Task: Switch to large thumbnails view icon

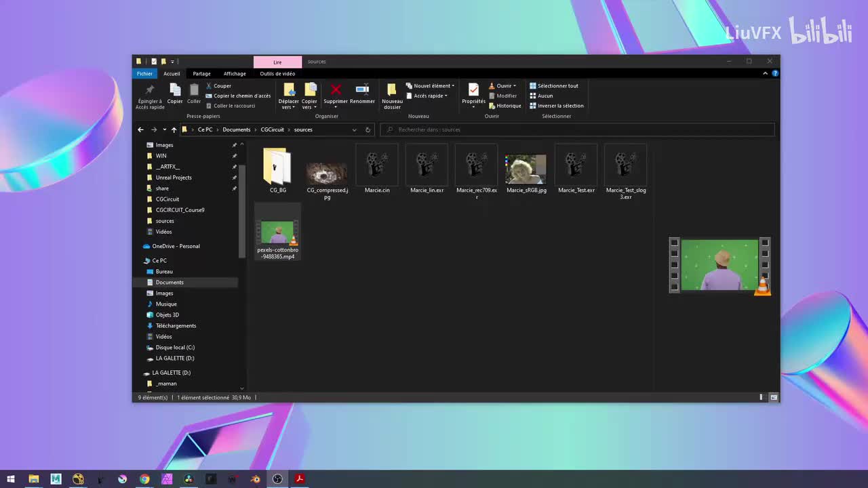Action: (774, 397)
